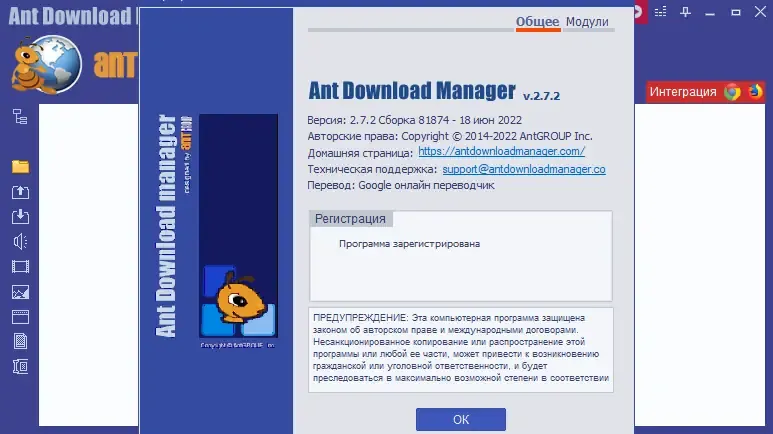Toggle the pin window icon
The image size is (773, 434).
click(685, 12)
